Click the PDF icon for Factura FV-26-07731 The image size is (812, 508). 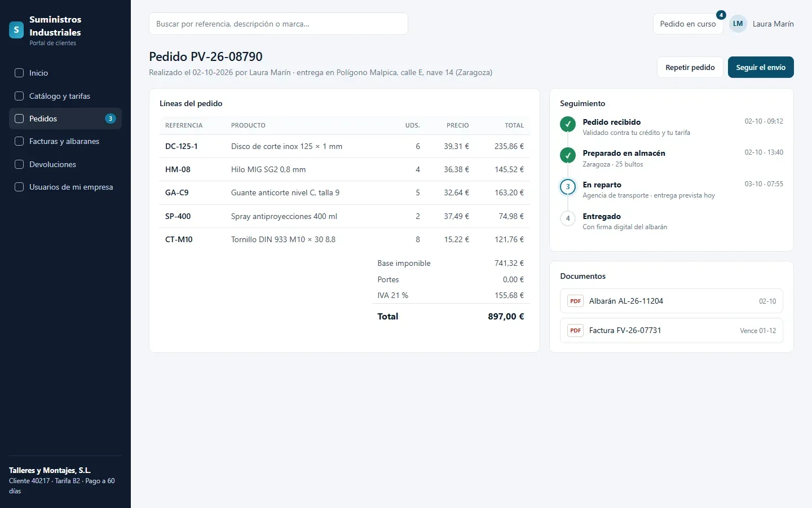pyautogui.click(x=575, y=330)
